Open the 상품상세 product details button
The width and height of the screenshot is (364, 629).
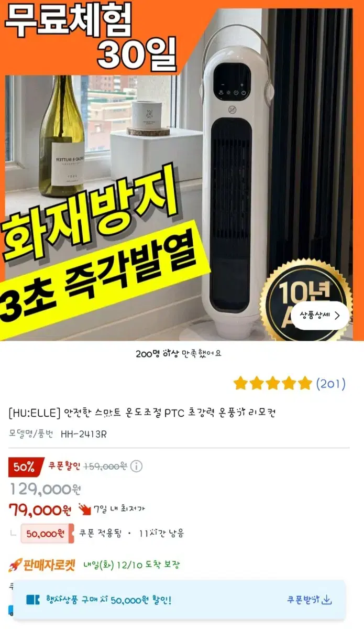[x=320, y=316]
